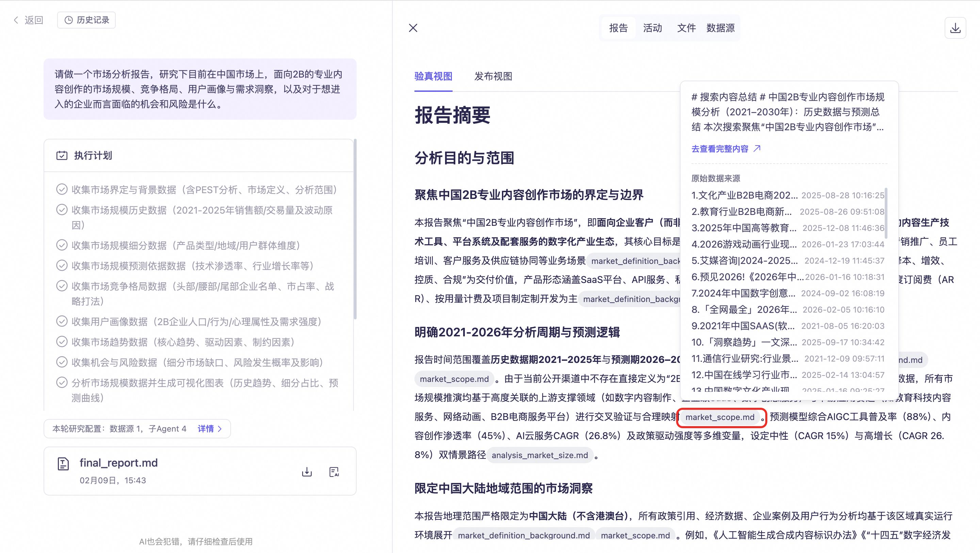Image resolution: width=980 pixels, height=553 pixels.
Task: Click the top-right download report icon
Action: 955,28
